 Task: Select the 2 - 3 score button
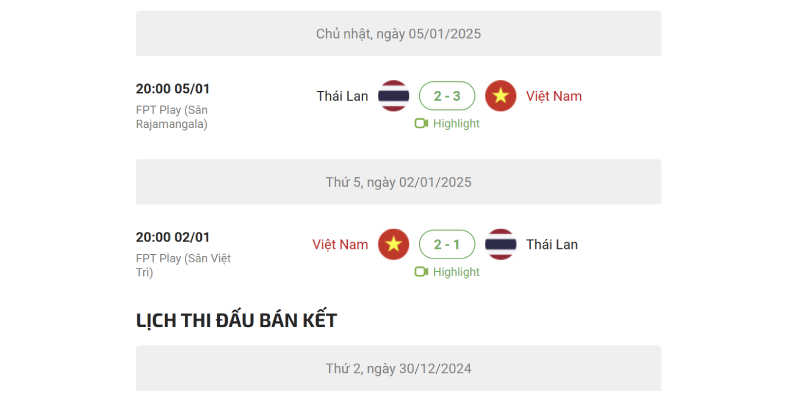447,96
